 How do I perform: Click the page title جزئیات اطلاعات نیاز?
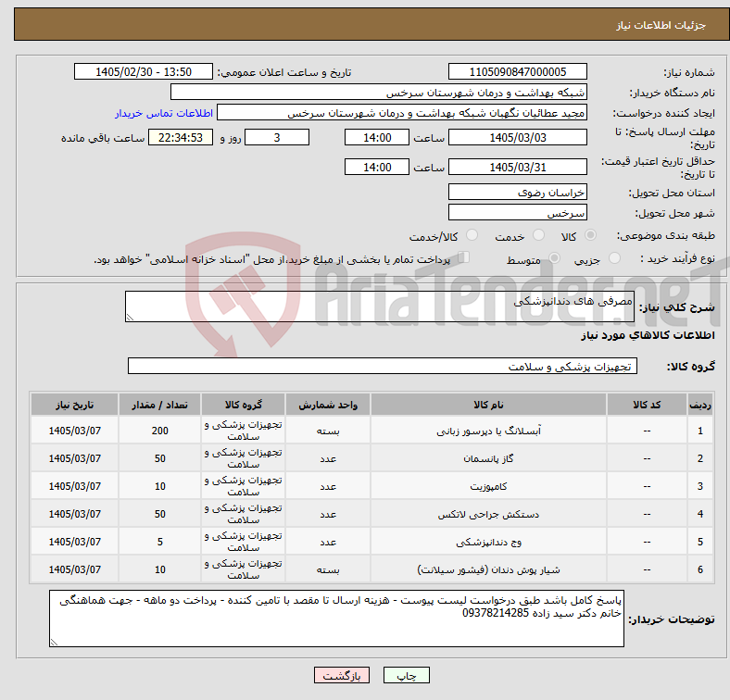pyautogui.click(x=661, y=25)
